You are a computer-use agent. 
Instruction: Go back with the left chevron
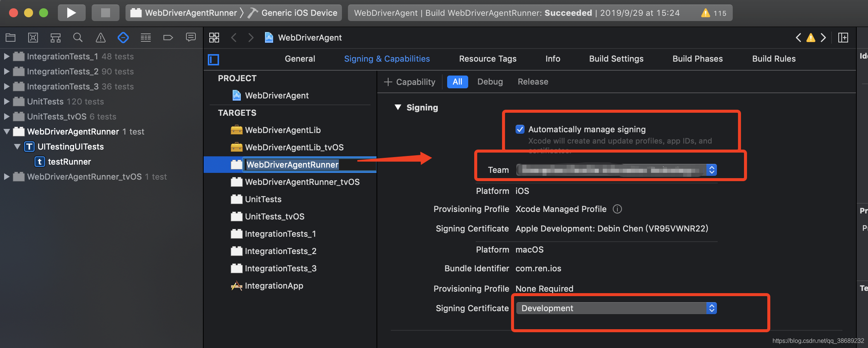pos(234,38)
